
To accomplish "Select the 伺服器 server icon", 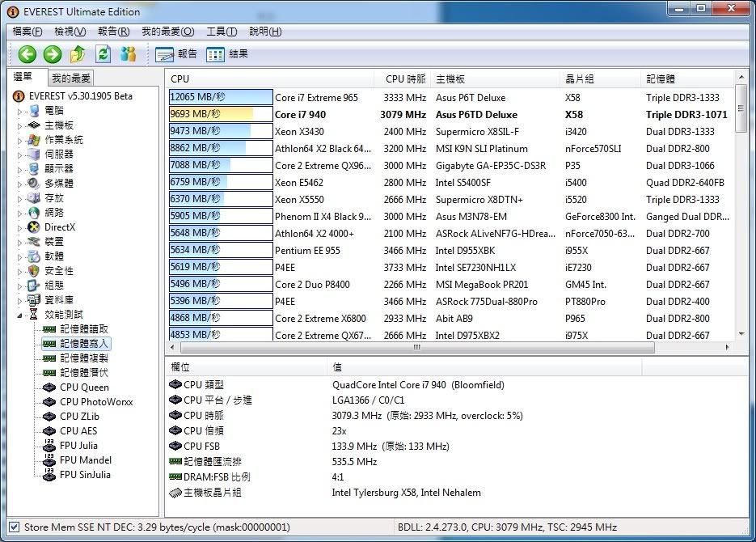I will (x=34, y=155).
